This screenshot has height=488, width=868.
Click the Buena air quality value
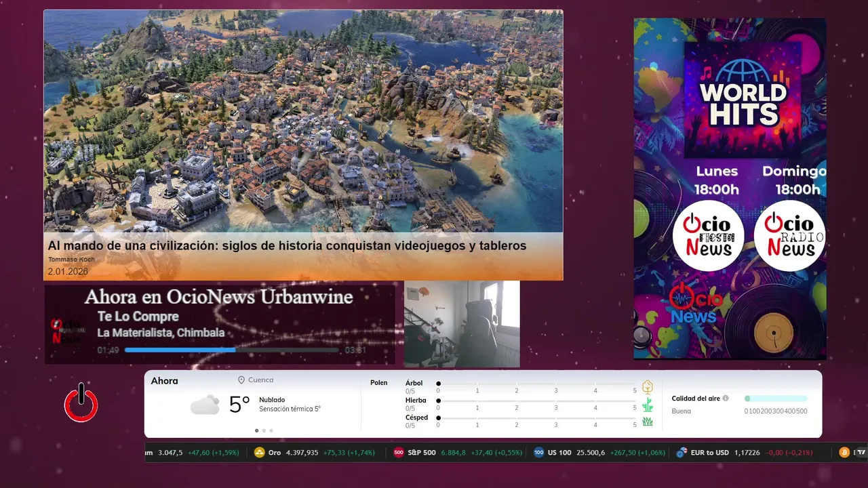[681, 411]
